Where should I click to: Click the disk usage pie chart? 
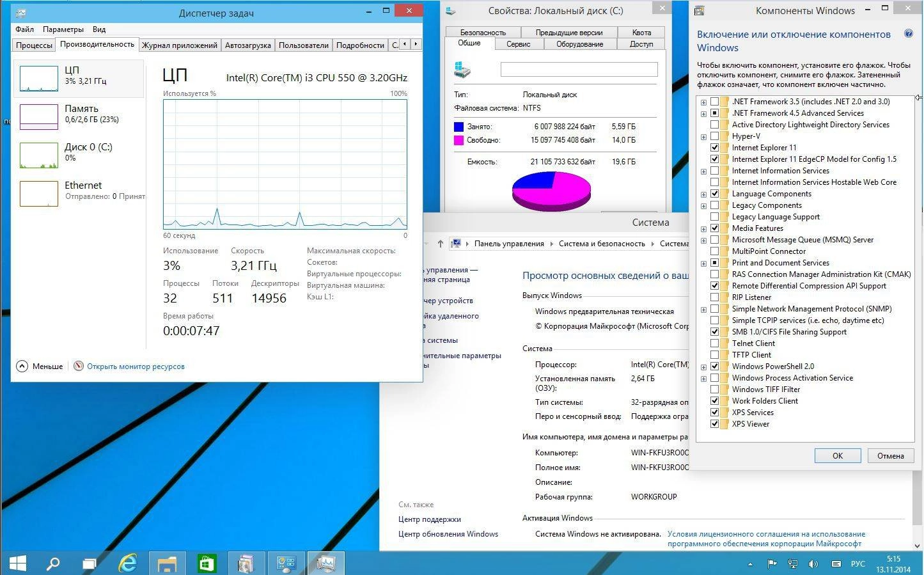pos(551,191)
